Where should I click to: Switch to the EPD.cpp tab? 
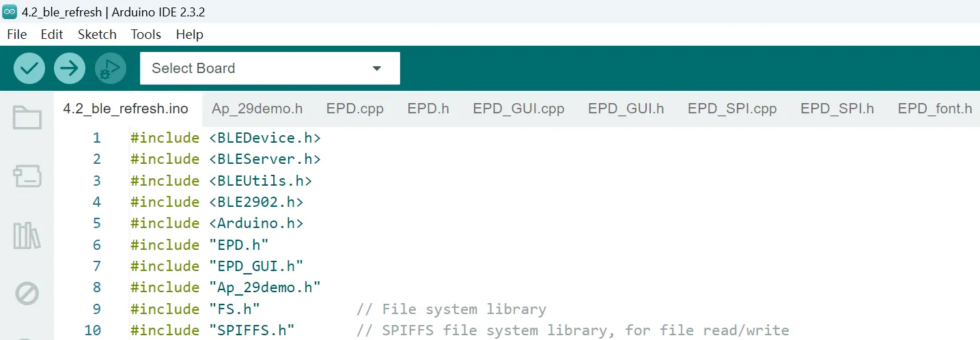coord(354,109)
